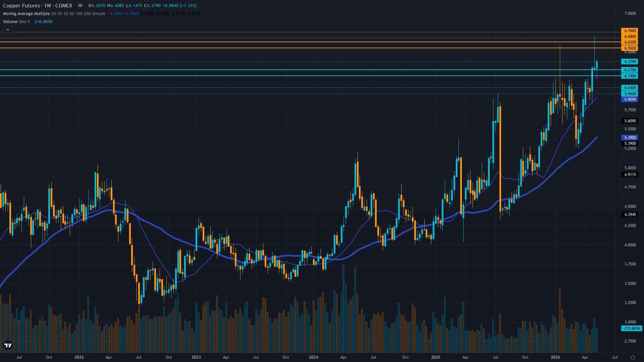
Task: Click the 4.0000 price scale mark
Action: point(630,245)
